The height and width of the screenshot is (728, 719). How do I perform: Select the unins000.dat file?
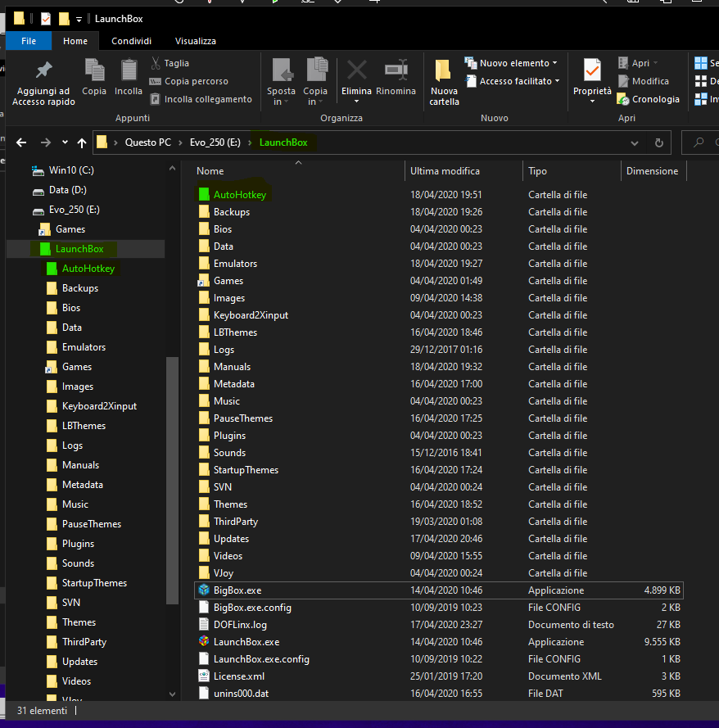coord(241,693)
